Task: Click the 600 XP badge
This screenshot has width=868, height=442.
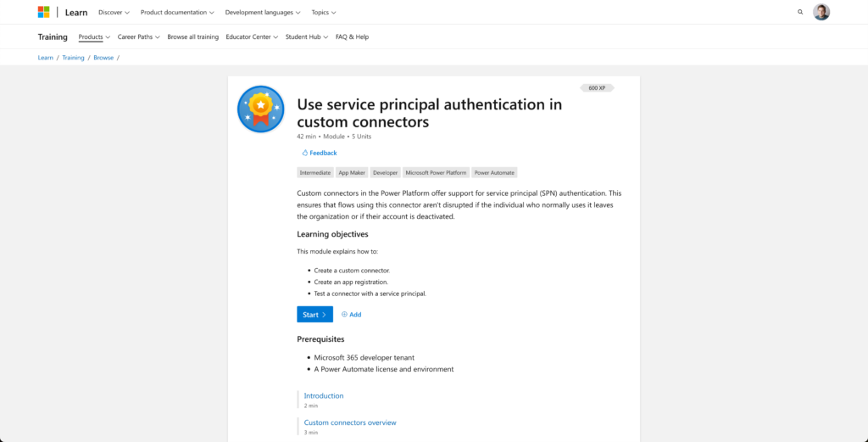Action: (597, 87)
